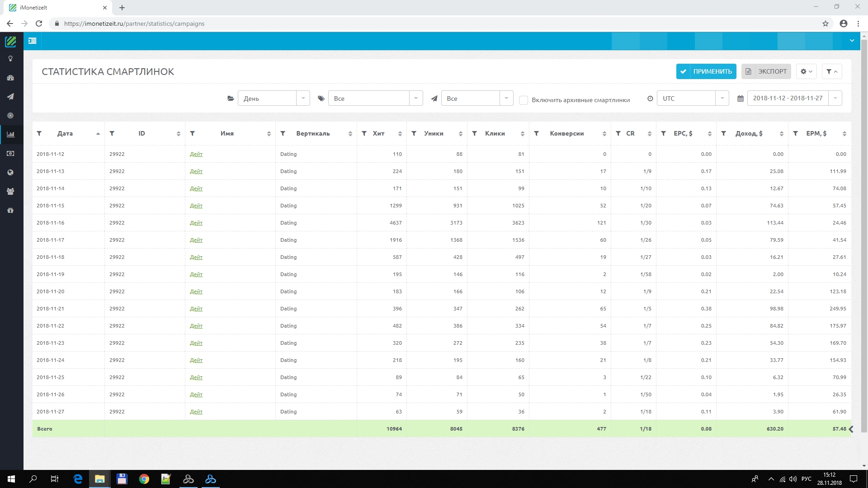Click the money banknote sidebar icon
Image resolution: width=868 pixels, height=488 pixels.
10,154
